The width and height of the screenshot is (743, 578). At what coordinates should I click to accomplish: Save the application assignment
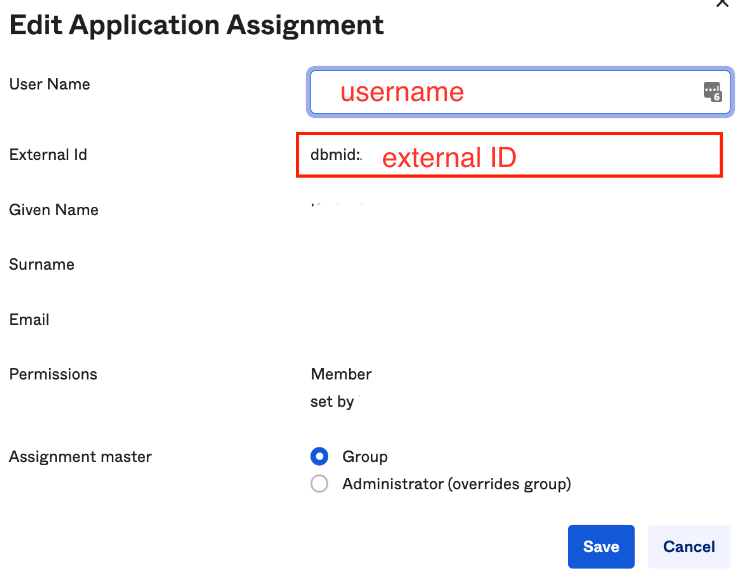601,546
